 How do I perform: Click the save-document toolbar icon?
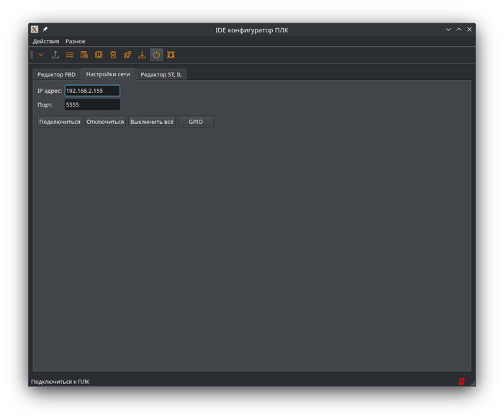point(84,55)
